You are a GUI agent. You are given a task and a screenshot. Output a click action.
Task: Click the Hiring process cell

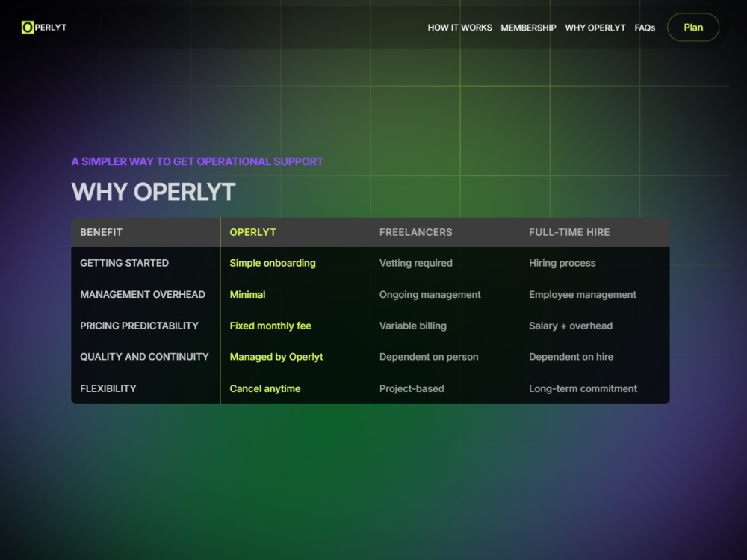[562, 263]
